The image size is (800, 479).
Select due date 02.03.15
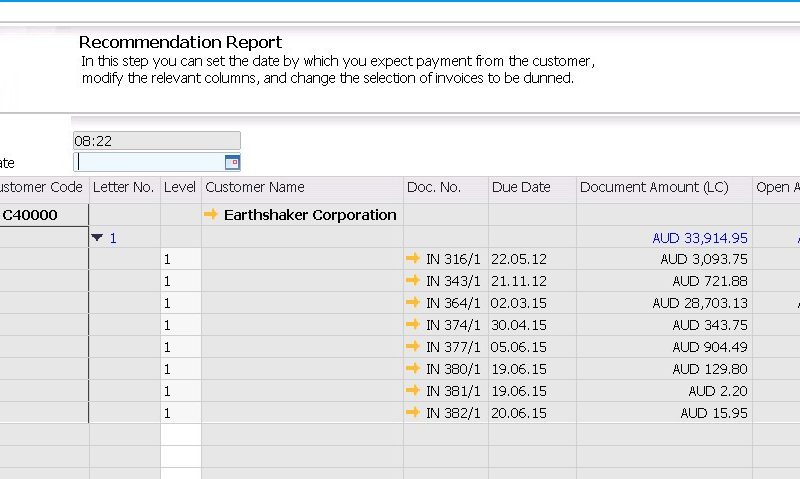tap(519, 303)
